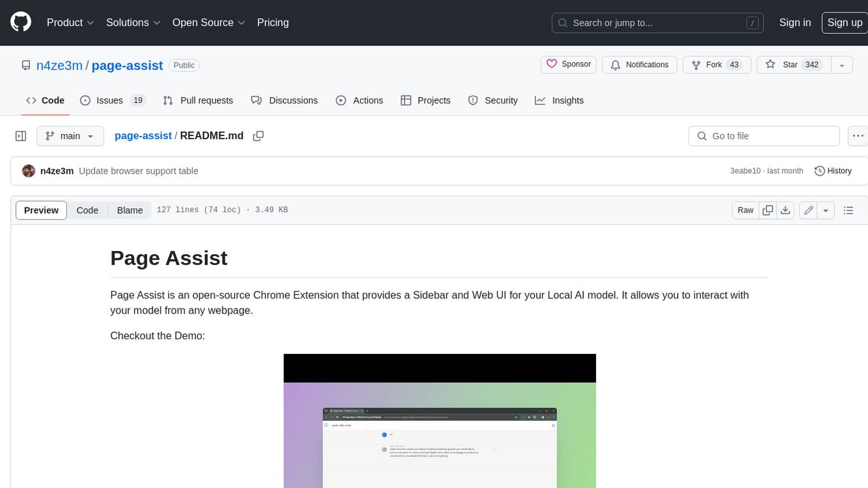Open the main branch selector
This screenshot has height=488, width=868.
pyautogui.click(x=70, y=136)
